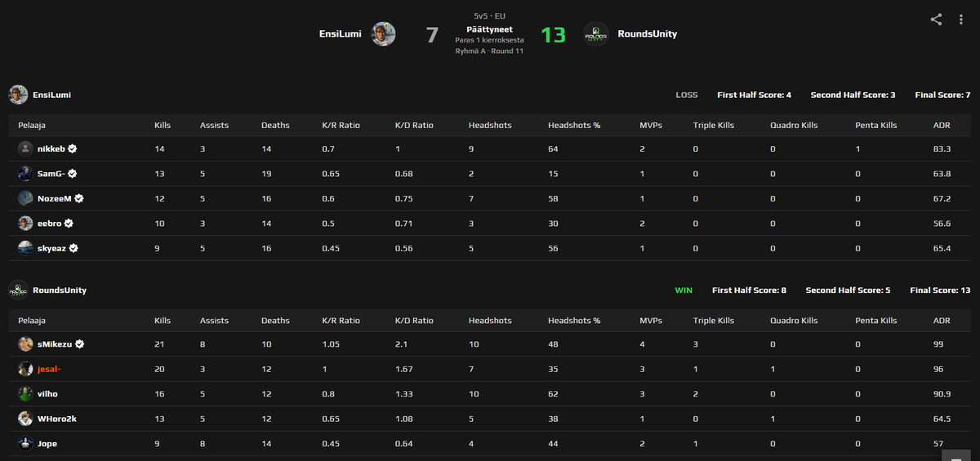The height and width of the screenshot is (461, 980).
Task: Open NozeeM player profile link
Action: pos(55,198)
